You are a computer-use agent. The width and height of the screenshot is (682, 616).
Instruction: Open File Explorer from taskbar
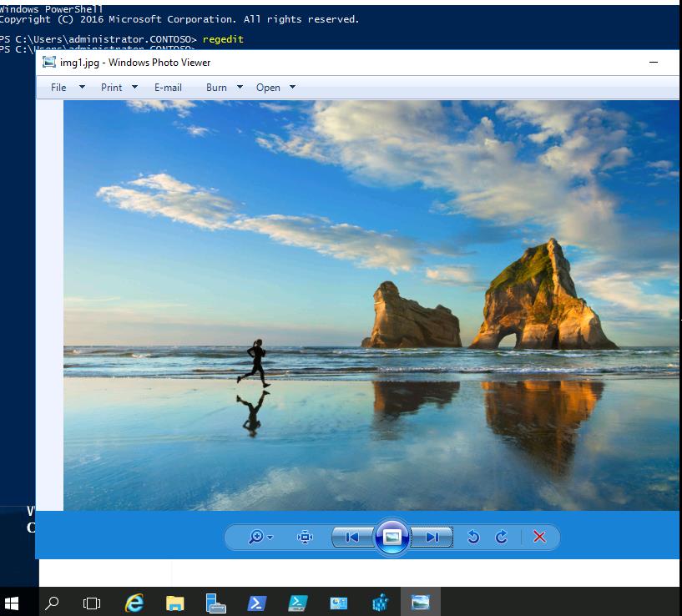[174, 603]
